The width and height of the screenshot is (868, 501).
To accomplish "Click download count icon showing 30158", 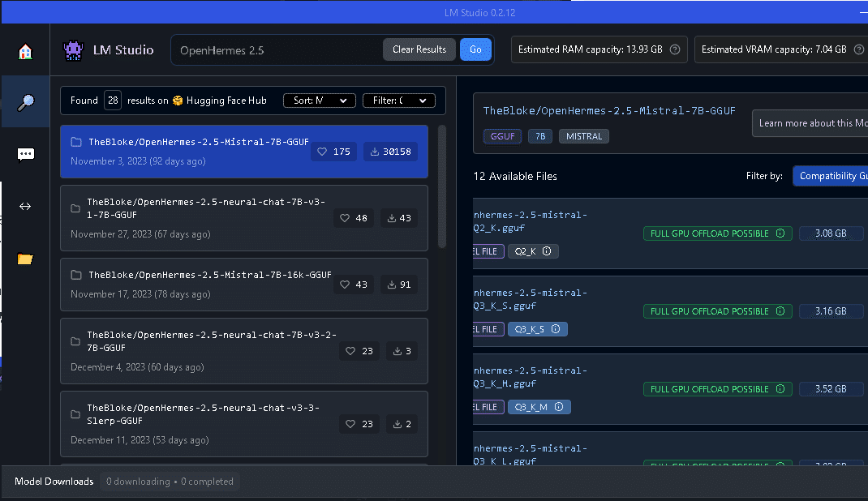I will tap(375, 152).
